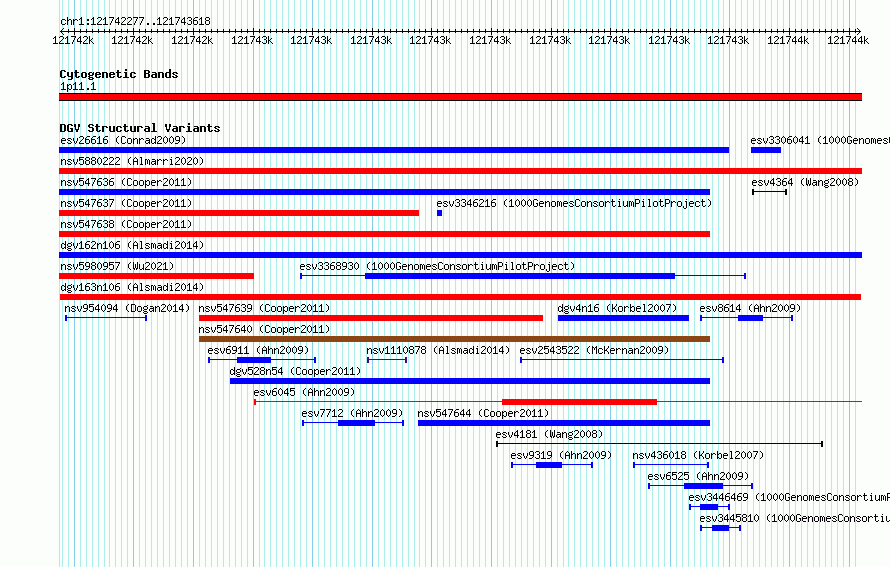Click nsv547637 (Cooper2011) red bar
The width and height of the screenshot is (890, 567).
pos(239,213)
